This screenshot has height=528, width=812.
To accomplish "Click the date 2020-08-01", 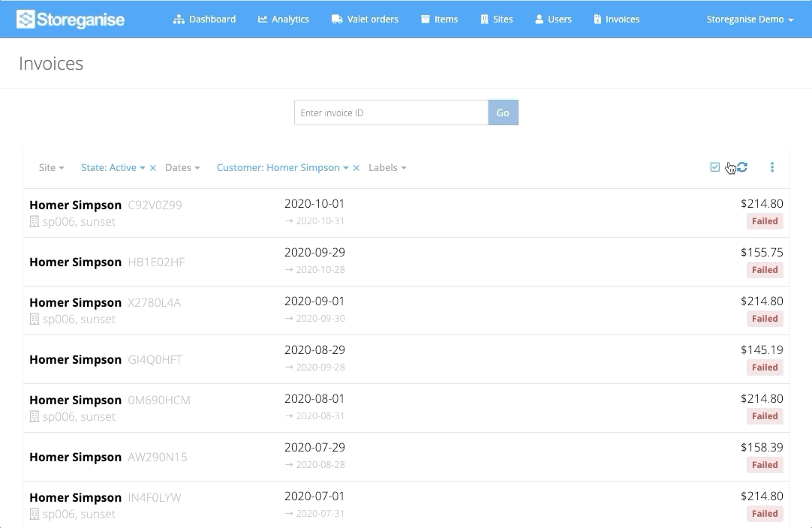I will pos(314,398).
